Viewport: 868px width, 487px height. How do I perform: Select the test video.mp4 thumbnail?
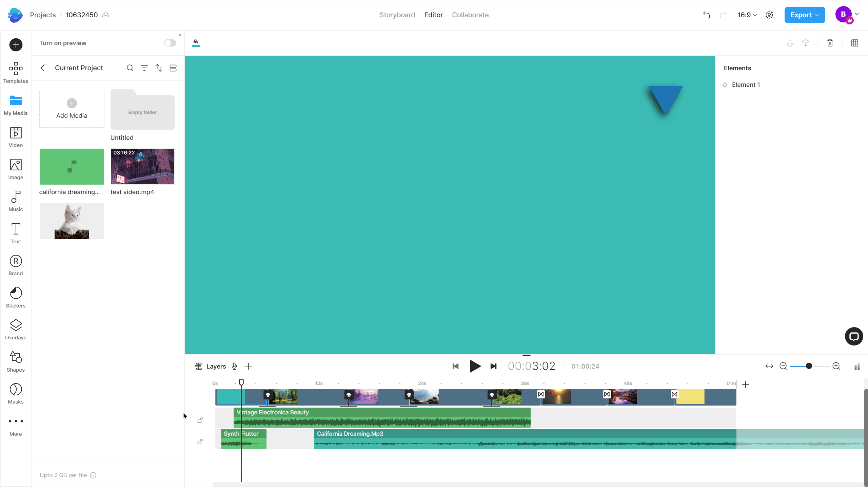click(142, 166)
